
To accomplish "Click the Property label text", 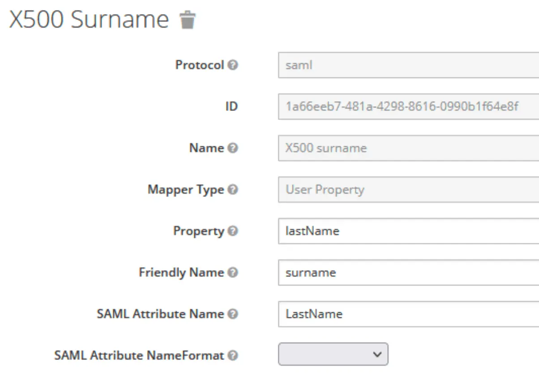I will pyautogui.click(x=199, y=231).
